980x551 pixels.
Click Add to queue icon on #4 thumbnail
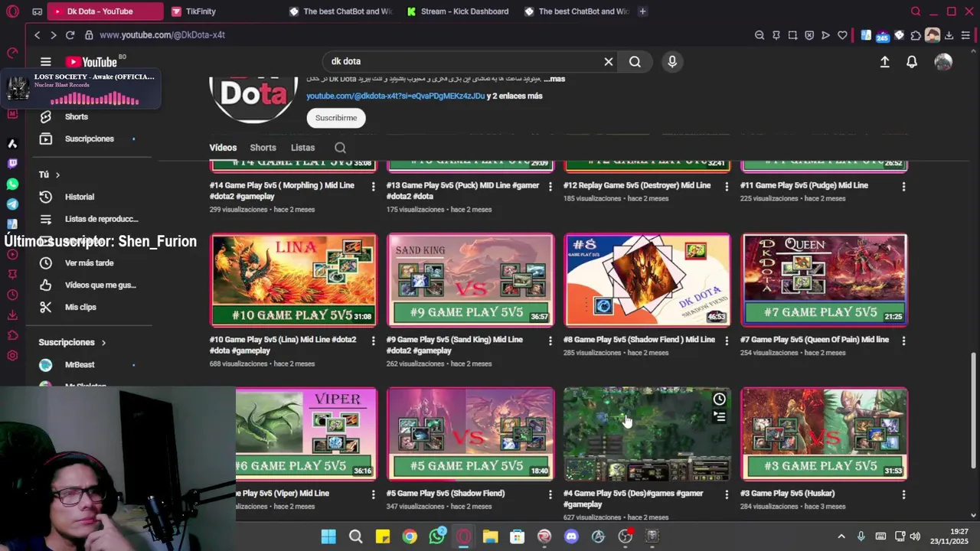point(719,417)
